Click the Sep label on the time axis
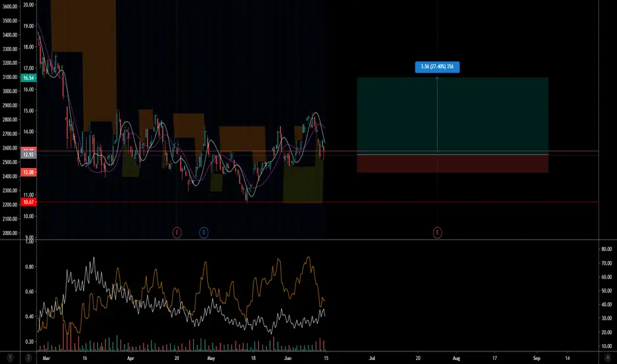The image size is (617, 364). point(536,358)
